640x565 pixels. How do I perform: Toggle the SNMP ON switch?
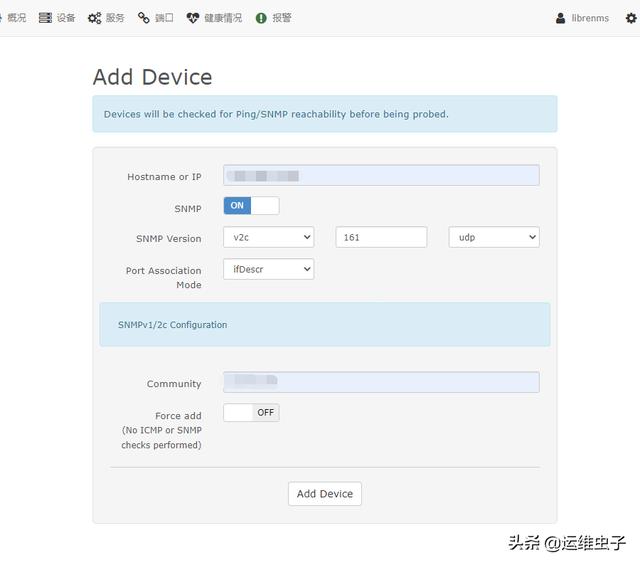click(251, 205)
